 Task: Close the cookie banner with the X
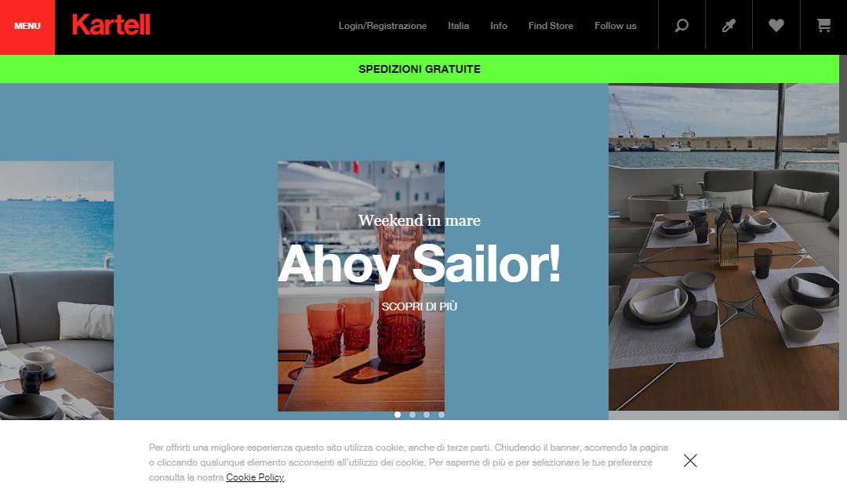pos(690,460)
